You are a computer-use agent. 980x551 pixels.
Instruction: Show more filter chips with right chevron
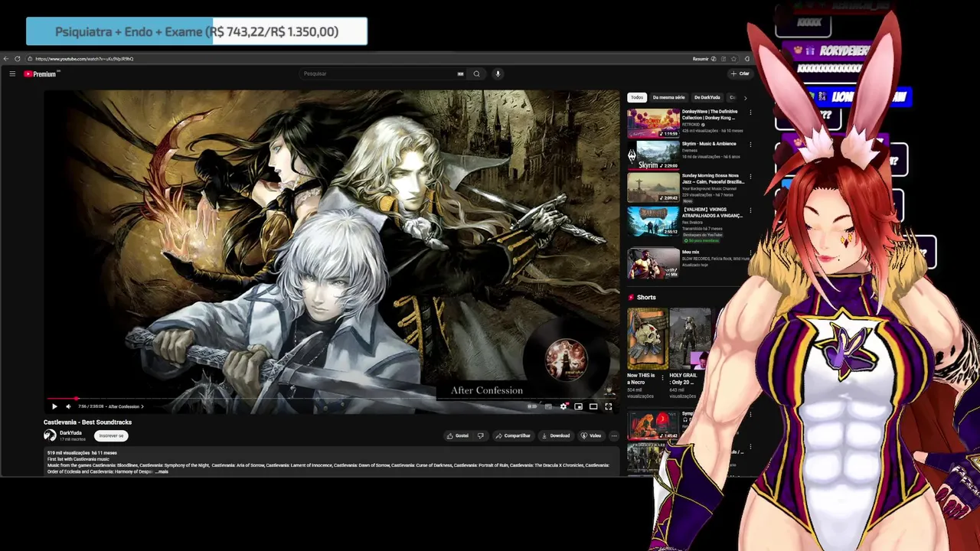745,97
